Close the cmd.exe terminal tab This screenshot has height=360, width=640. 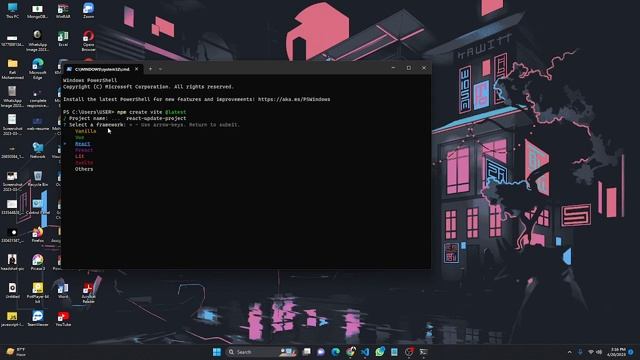137,69
